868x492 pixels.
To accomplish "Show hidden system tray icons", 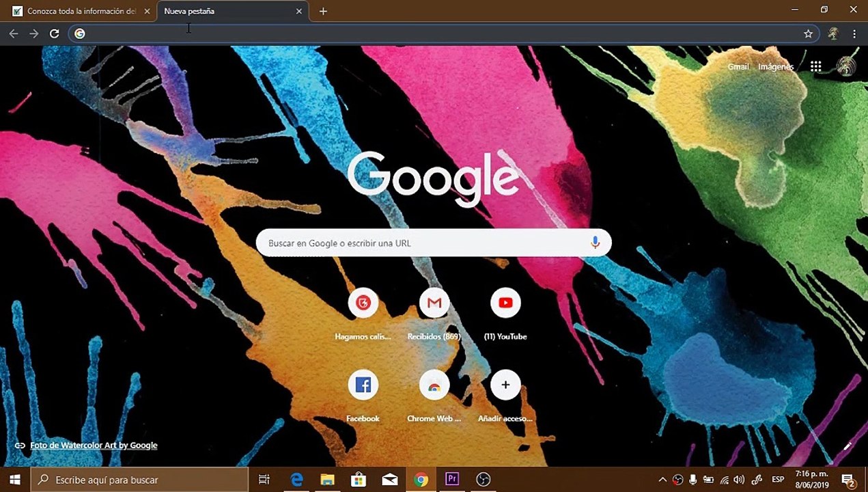I will point(662,480).
